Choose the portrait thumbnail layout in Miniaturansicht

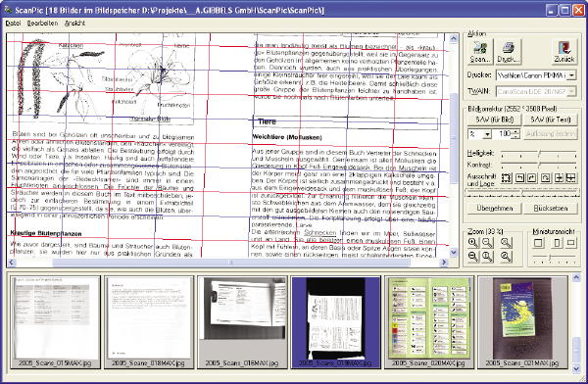click(x=558, y=243)
